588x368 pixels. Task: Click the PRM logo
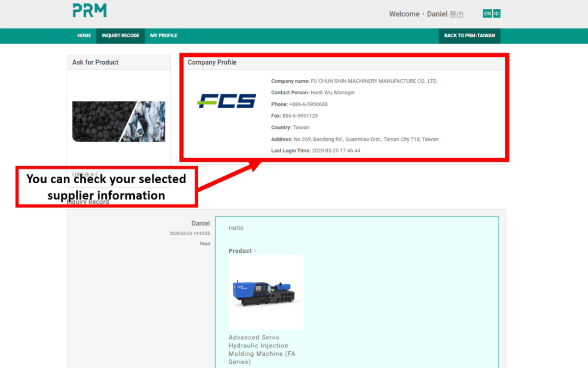90,10
